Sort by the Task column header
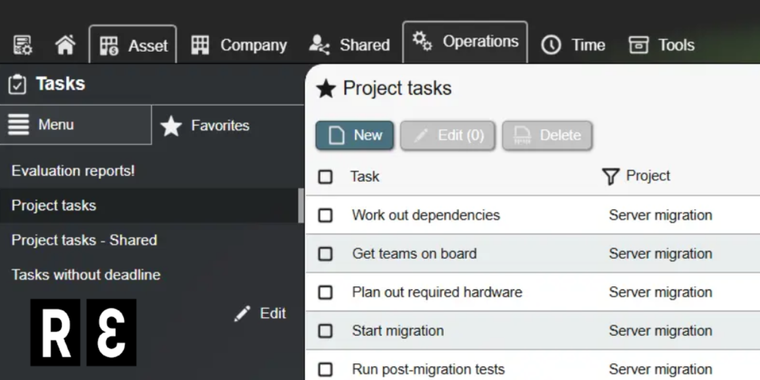 point(365,176)
